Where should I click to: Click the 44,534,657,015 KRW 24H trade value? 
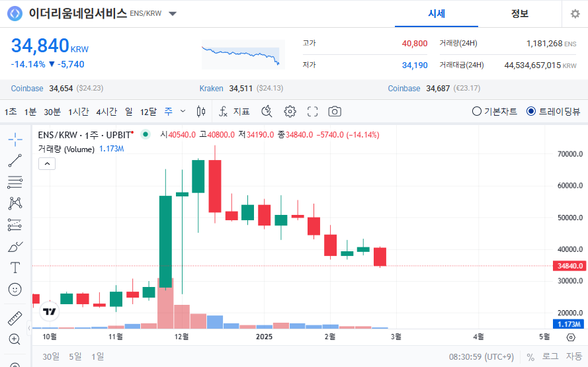click(x=540, y=65)
